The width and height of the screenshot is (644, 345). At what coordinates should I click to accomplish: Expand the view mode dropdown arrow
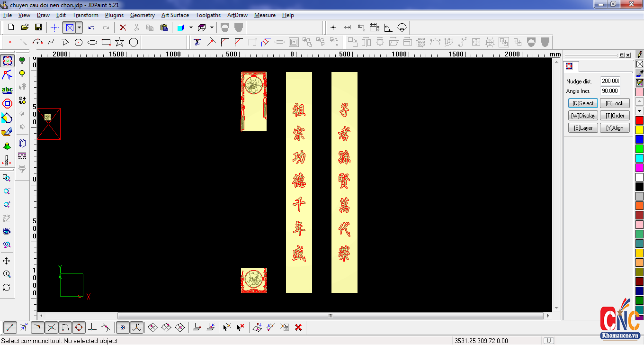coord(79,27)
